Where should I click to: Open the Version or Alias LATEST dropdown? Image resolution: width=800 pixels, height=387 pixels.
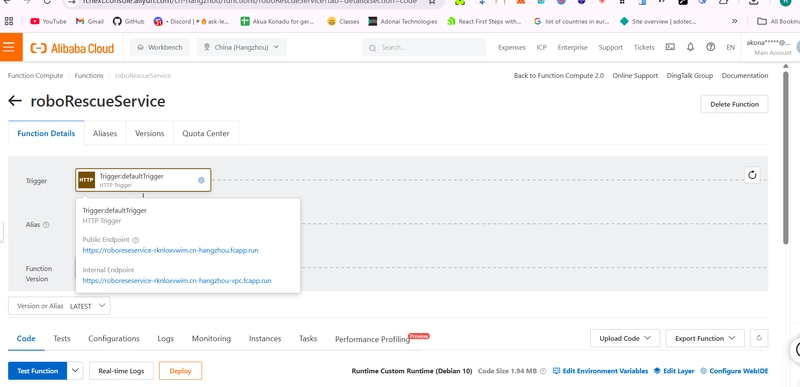point(59,306)
